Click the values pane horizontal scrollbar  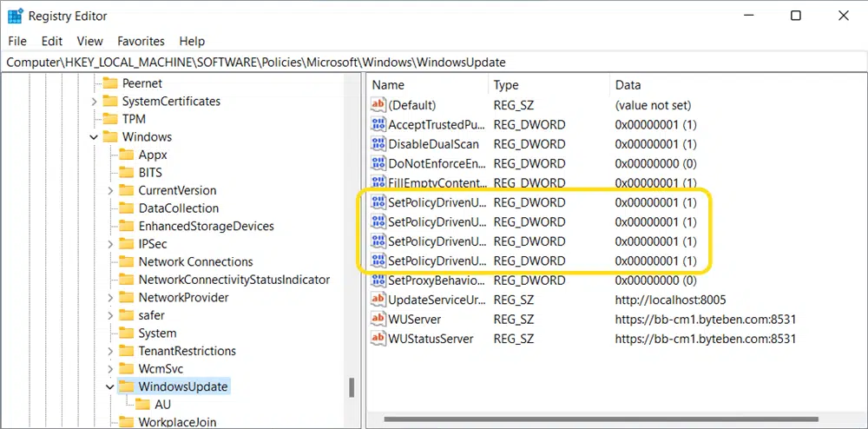(x=601, y=419)
